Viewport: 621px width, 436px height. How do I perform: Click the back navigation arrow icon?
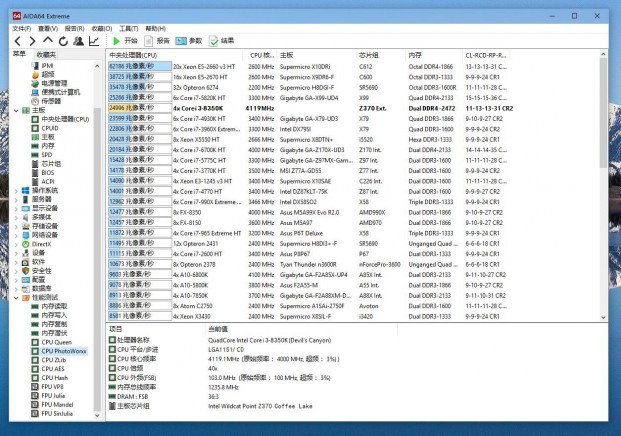(x=17, y=41)
